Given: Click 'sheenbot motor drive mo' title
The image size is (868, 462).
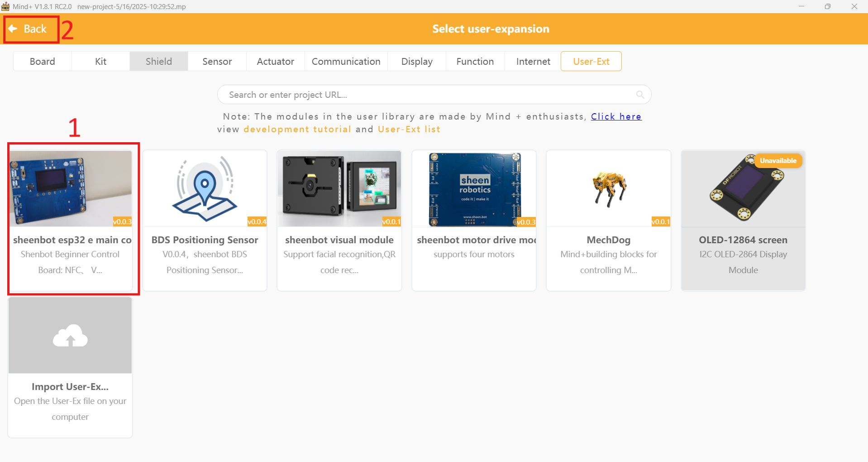Looking at the screenshot, I should pyautogui.click(x=476, y=240).
